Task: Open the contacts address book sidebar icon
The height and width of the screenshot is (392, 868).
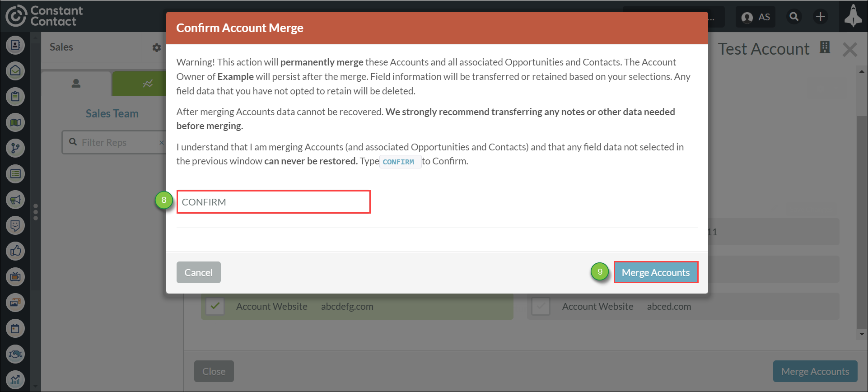Action: tap(15, 45)
